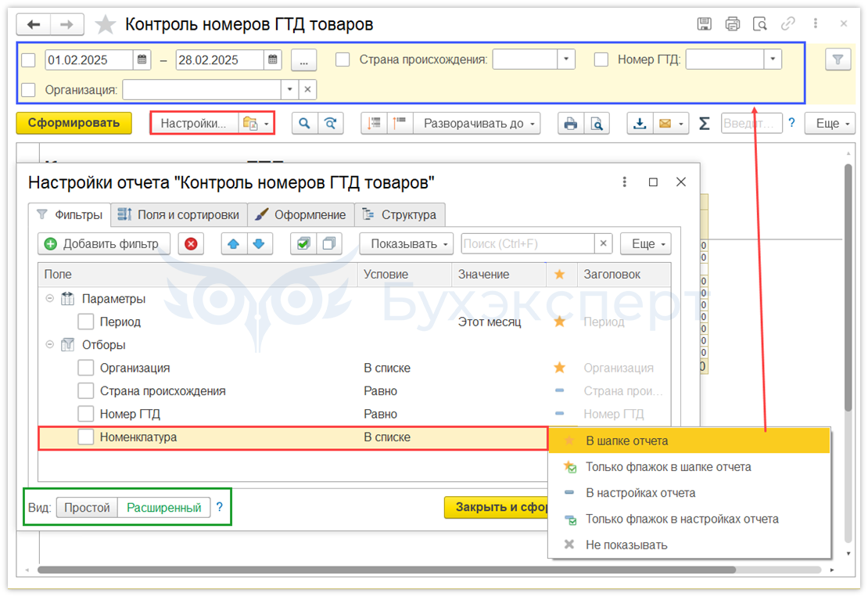Select the Простой view mode

tap(87, 507)
